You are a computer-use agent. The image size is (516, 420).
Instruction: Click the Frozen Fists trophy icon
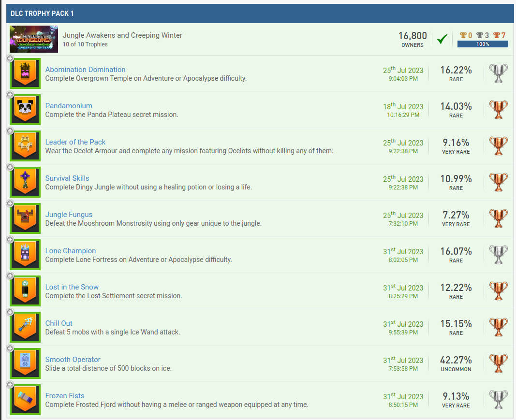click(x=25, y=400)
